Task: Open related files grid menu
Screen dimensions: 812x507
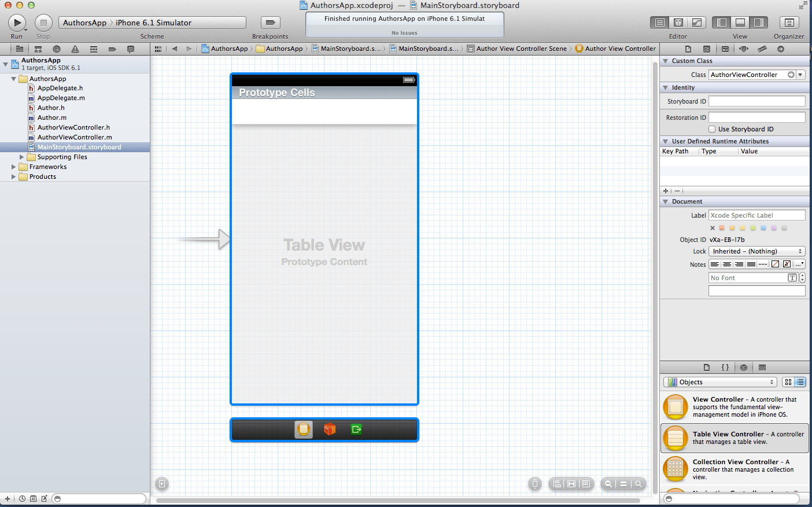Action: (x=158, y=49)
